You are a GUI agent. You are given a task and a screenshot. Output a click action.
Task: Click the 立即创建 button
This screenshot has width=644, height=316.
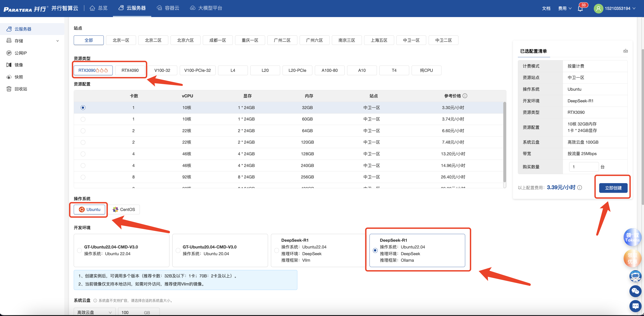click(613, 188)
